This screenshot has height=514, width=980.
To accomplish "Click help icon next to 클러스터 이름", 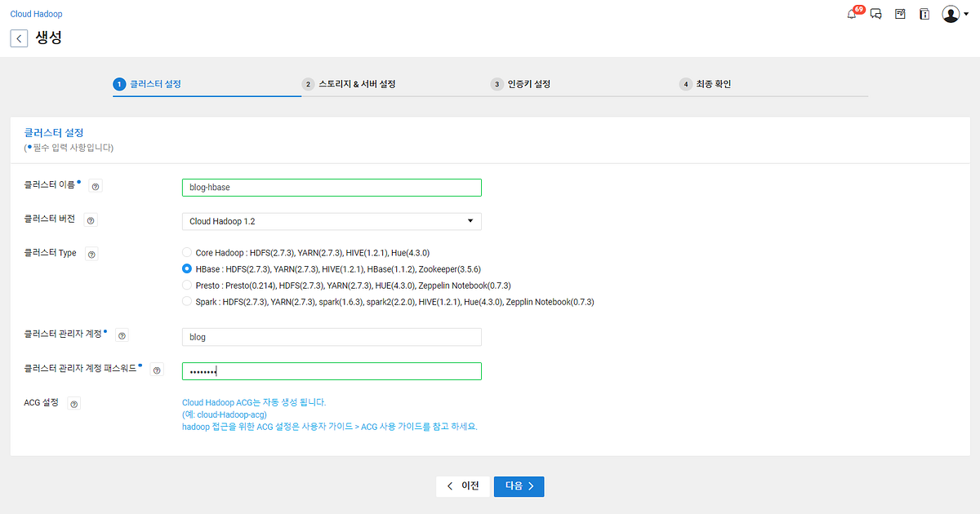I will coord(96,186).
